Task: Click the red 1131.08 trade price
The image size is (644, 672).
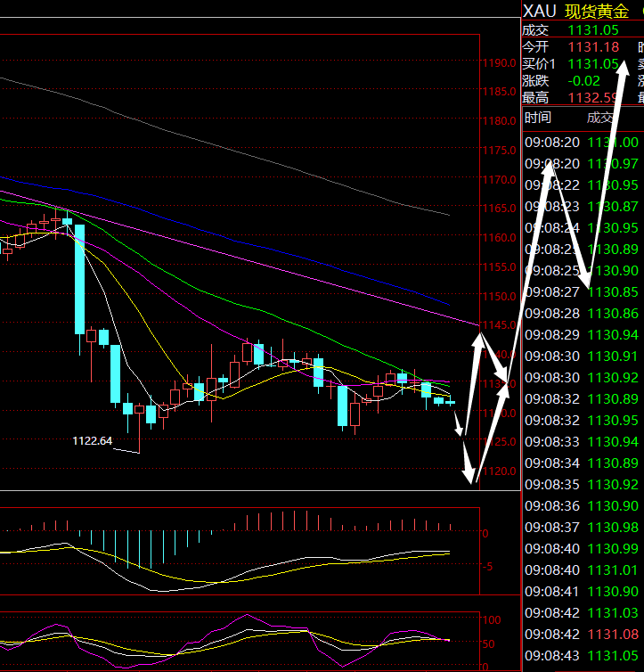Action: pos(613,634)
